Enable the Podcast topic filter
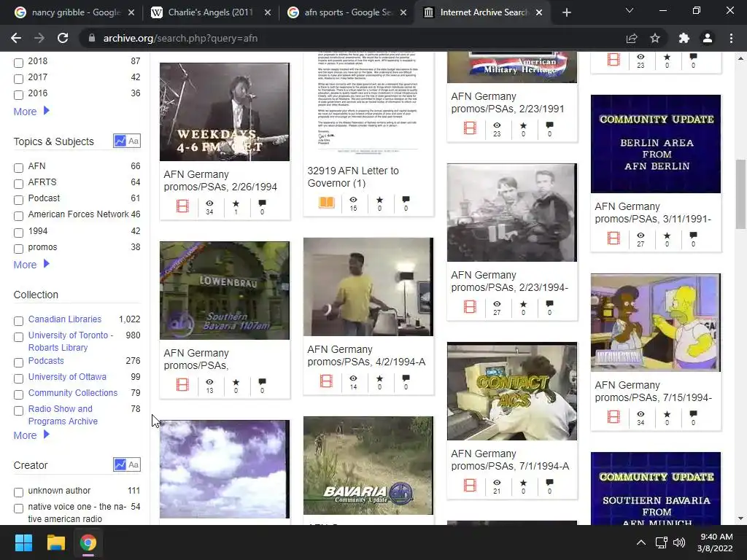Viewport: 747px width, 560px height. 18,200
